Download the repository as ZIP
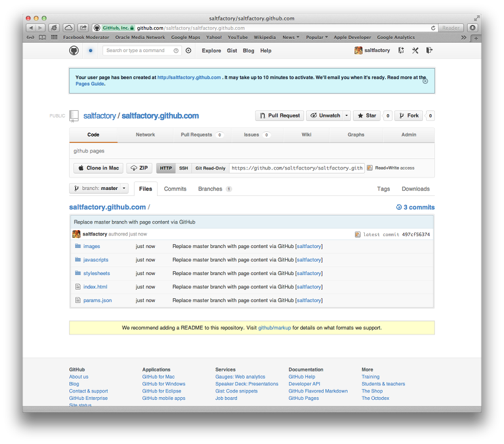The height and width of the screenshot is (444, 504). [x=139, y=168]
